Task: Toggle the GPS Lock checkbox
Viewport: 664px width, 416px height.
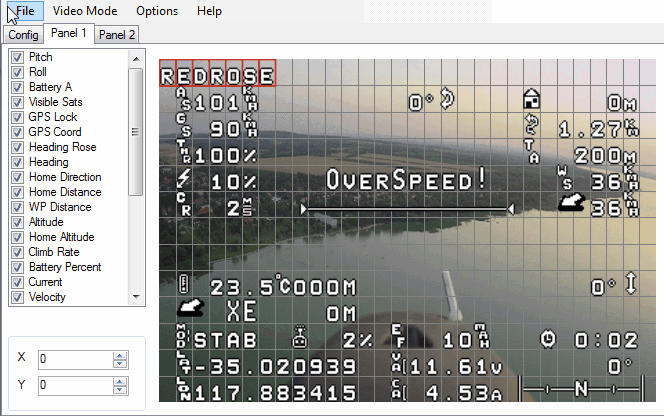Action: [x=17, y=117]
